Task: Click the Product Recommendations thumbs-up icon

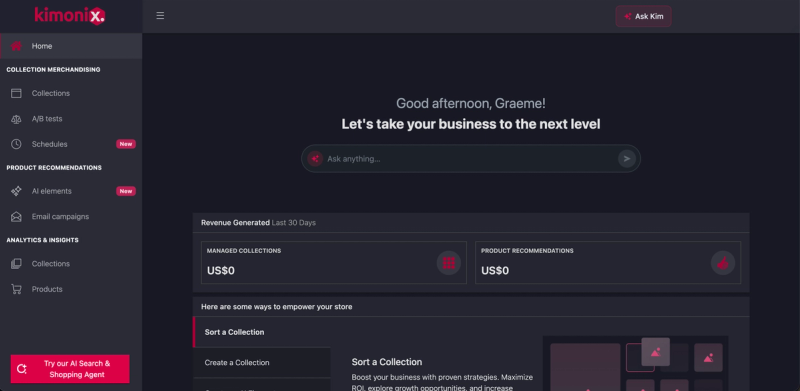Action: [722, 263]
